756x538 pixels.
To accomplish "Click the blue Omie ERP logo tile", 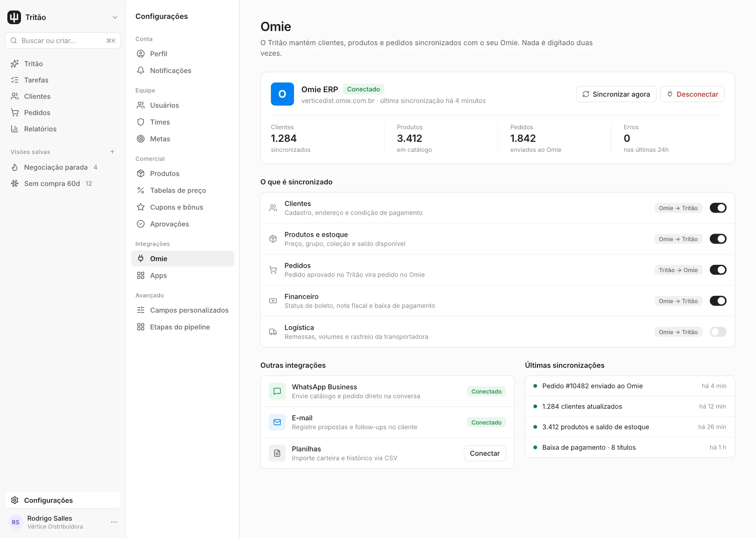I will pyautogui.click(x=282, y=94).
